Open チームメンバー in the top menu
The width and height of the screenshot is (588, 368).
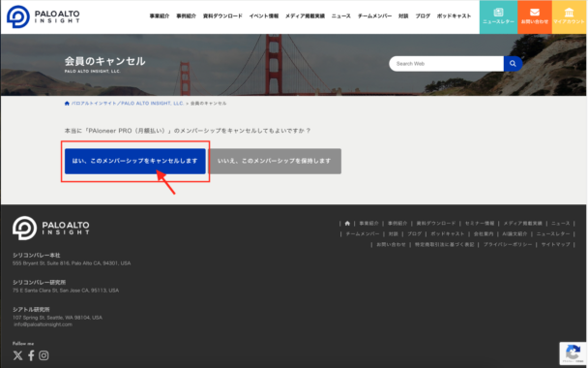[x=374, y=16]
